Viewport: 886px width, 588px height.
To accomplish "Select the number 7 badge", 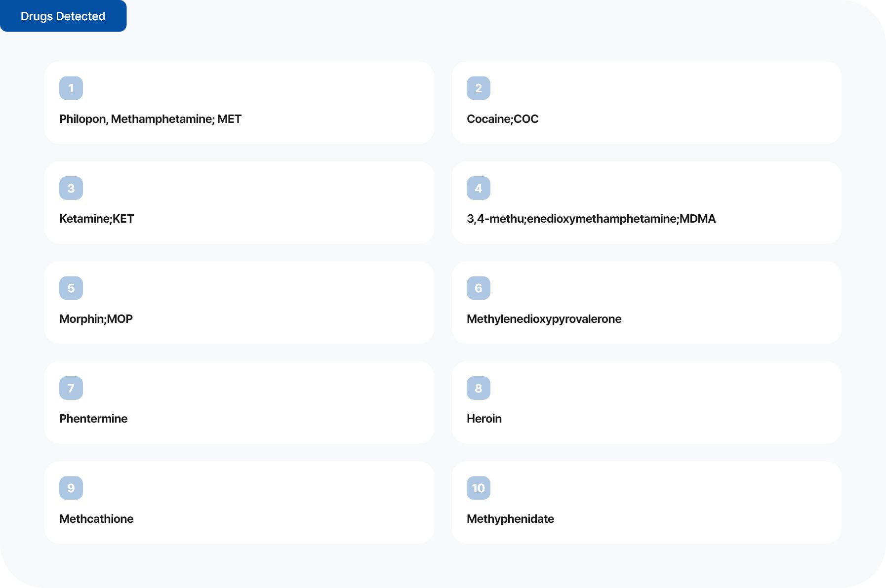I will click(71, 388).
